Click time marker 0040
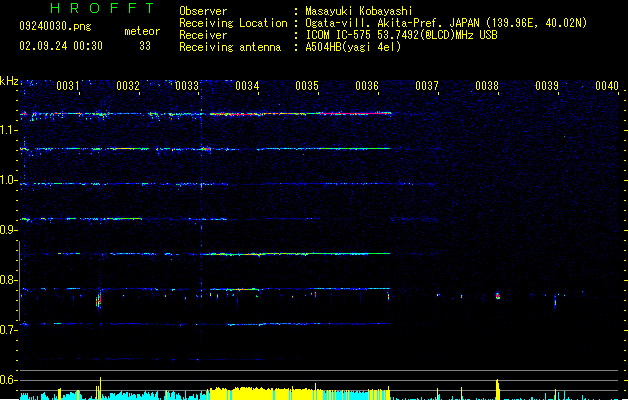The width and height of the screenshot is (629, 400). pyautogui.click(x=607, y=86)
